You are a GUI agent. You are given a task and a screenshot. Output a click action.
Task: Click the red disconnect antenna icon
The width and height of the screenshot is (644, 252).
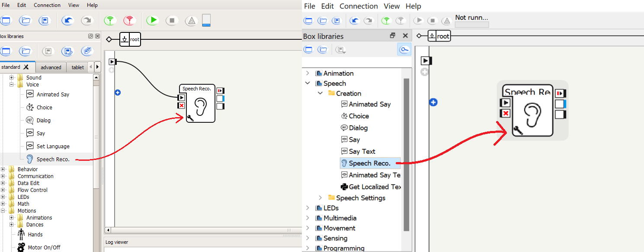(129, 20)
